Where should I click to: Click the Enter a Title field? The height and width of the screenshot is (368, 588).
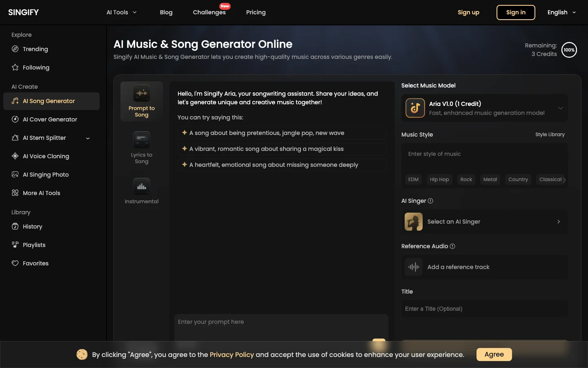tap(485, 309)
